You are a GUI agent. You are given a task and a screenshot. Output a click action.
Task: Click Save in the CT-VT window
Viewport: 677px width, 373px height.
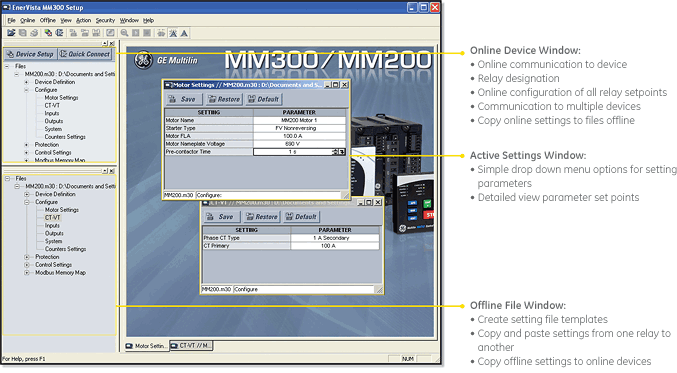[x=221, y=217]
